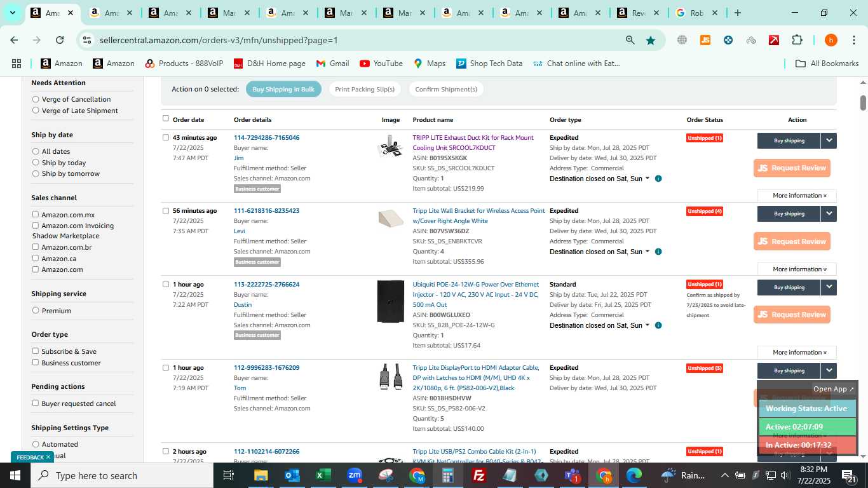Click the Task View taskbar icon

coord(229,475)
